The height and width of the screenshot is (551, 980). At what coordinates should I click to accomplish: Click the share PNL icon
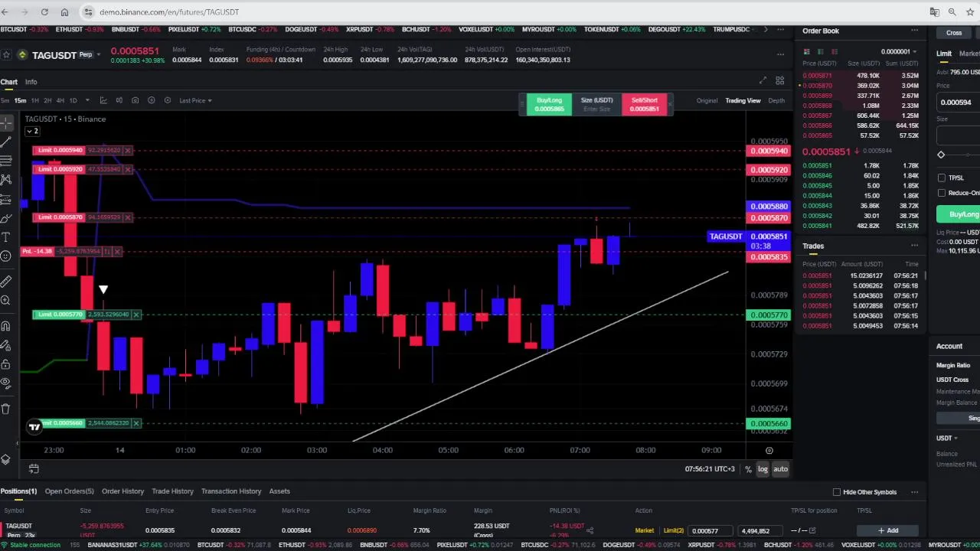tap(590, 530)
